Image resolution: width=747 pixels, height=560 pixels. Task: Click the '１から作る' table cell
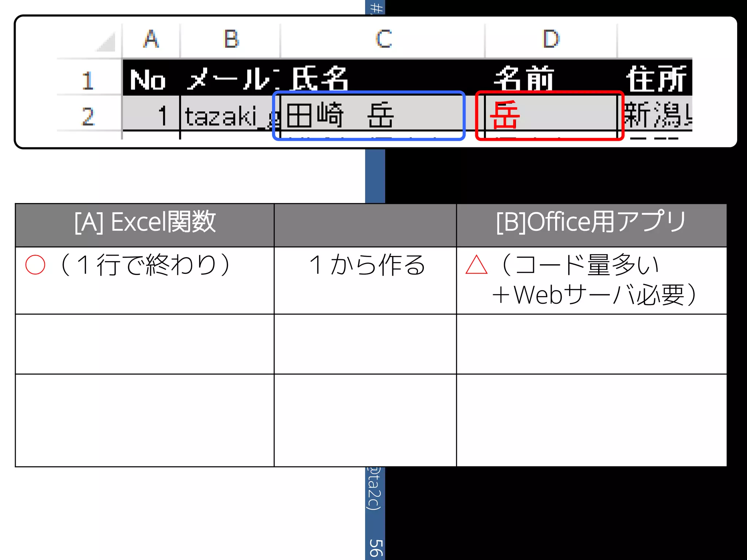click(x=365, y=280)
